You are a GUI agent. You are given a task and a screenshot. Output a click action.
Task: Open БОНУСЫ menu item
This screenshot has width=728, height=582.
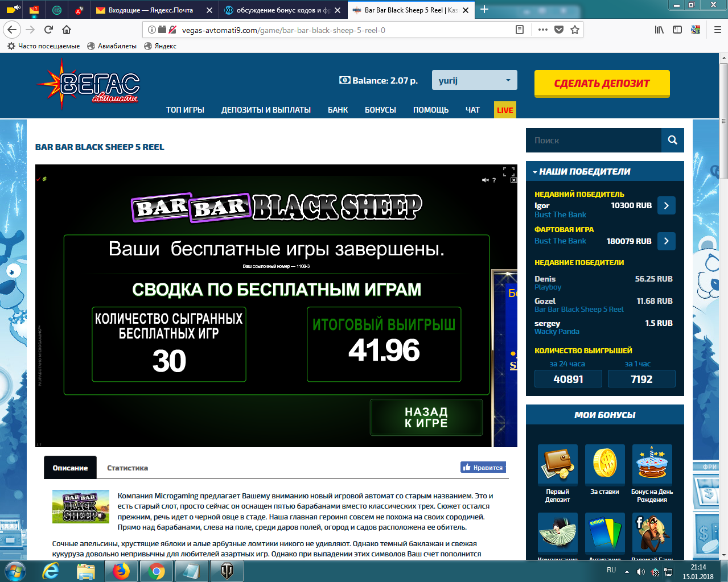point(380,110)
